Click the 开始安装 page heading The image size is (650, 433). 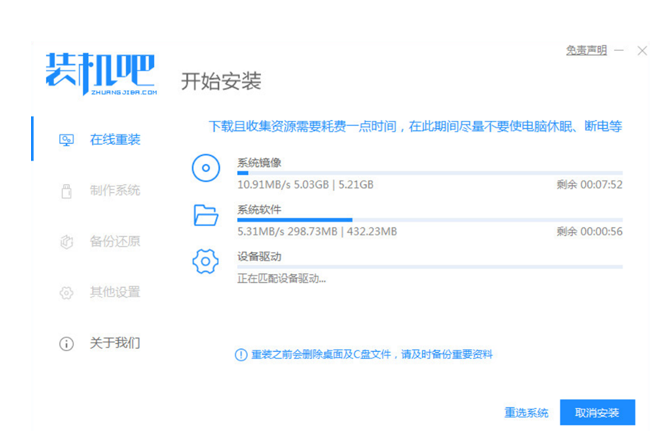coord(220,82)
